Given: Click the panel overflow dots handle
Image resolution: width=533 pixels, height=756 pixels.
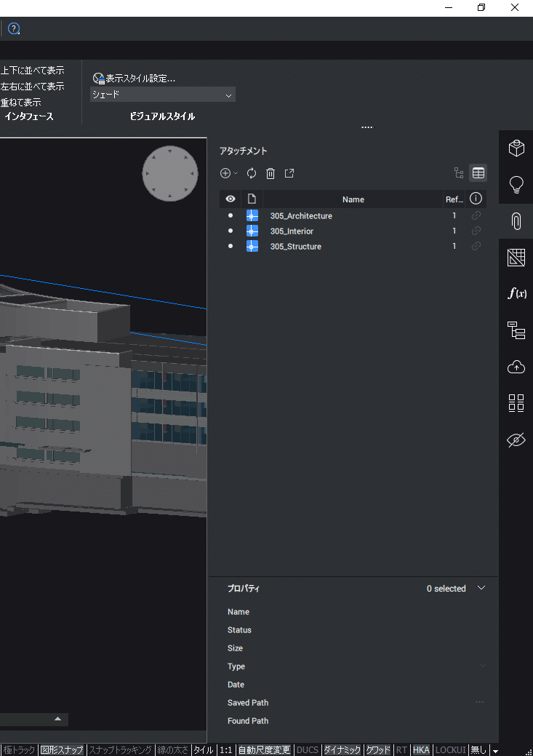Looking at the screenshot, I should point(367,127).
